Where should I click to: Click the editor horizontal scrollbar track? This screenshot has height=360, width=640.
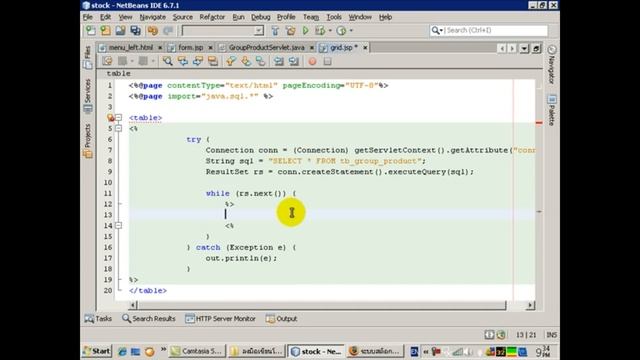pos(322,305)
